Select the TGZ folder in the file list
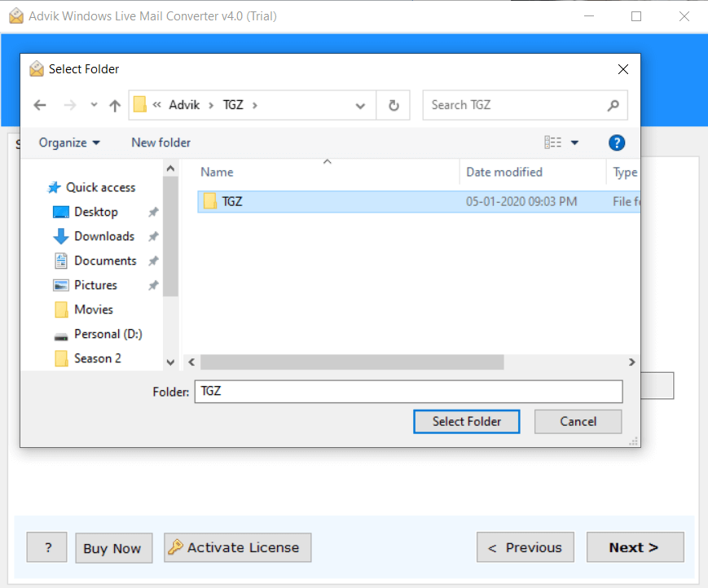Screen dimensions: 708x588 click(235, 201)
